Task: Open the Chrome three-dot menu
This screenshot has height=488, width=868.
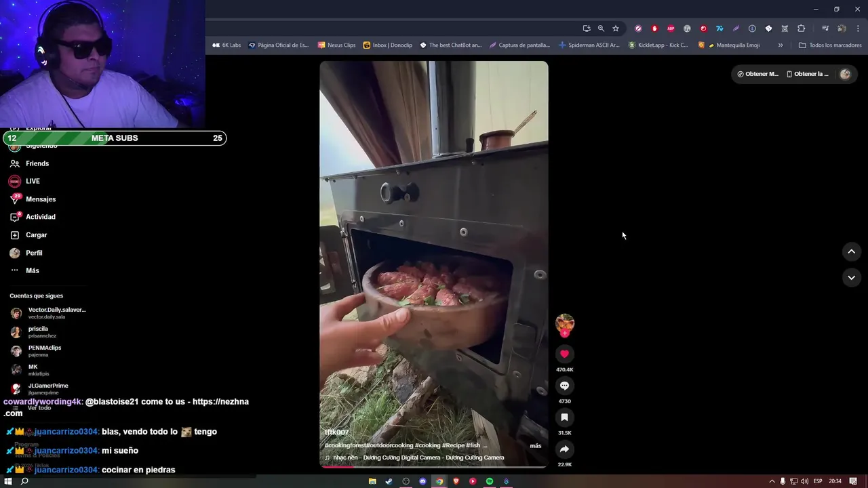Action: click(858, 28)
